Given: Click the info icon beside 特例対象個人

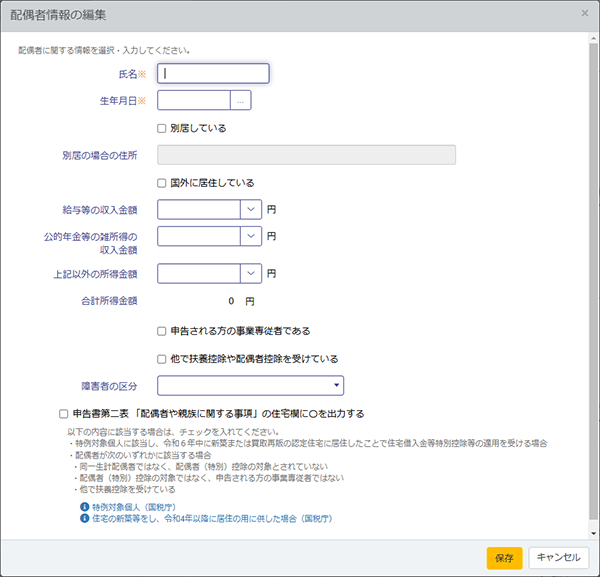Looking at the screenshot, I should point(84,508).
